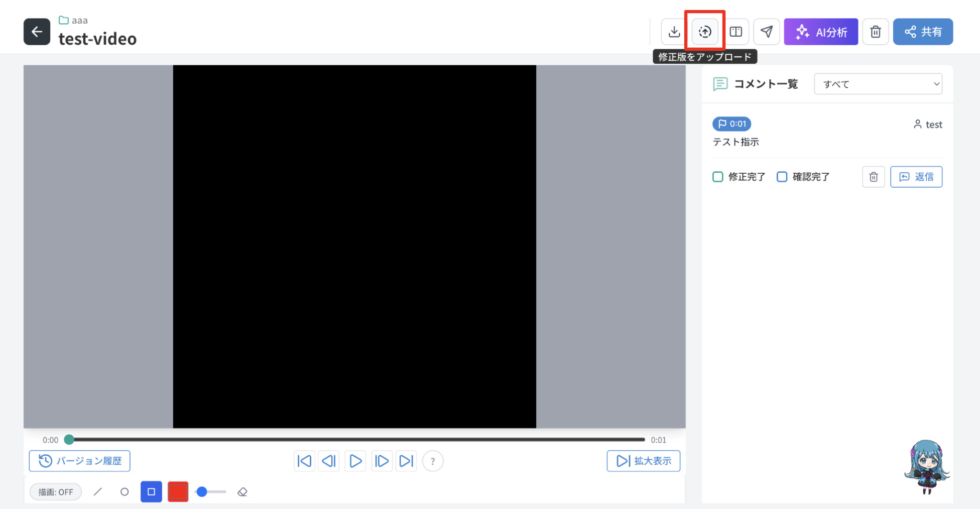The image size is (980, 509).
Task: Jump to the 0:01 comment timestamp badge
Action: pyautogui.click(x=731, y=123)
